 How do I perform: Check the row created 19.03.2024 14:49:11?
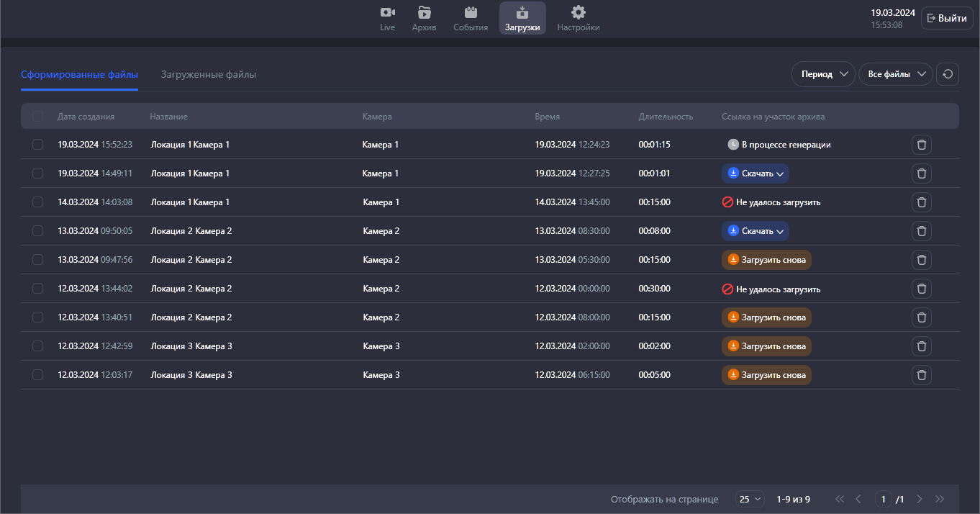(37, 173)
